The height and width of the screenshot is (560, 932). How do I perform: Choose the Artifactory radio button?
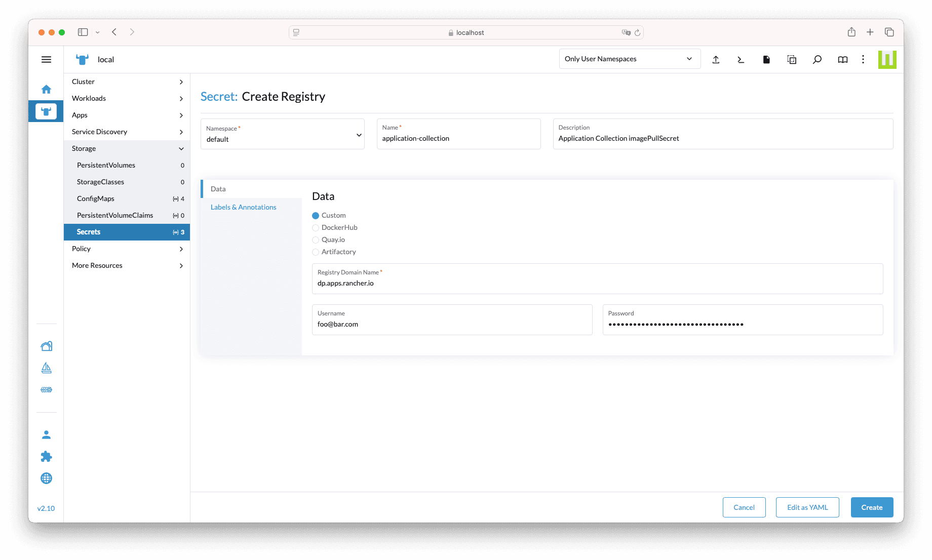click(x=316, y=252)
